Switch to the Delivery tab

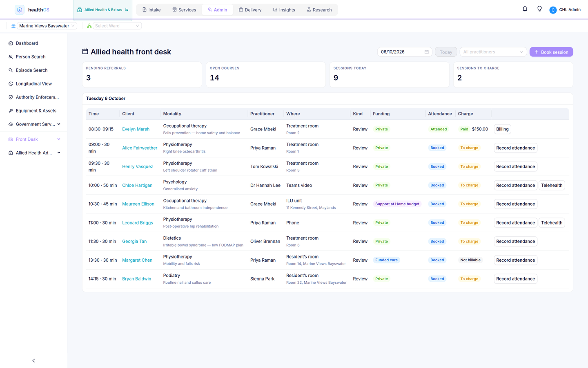point(250,10)
